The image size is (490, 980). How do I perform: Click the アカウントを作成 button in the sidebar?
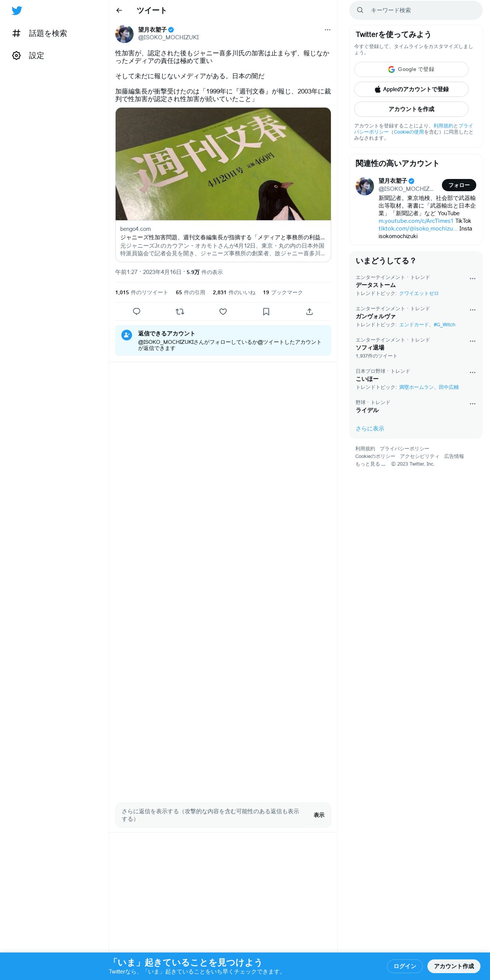(x=411, y=109)
